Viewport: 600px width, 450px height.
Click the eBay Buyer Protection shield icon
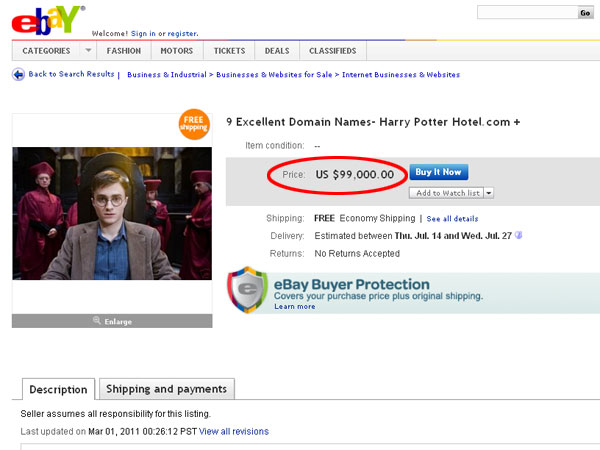tap(246, 289)
